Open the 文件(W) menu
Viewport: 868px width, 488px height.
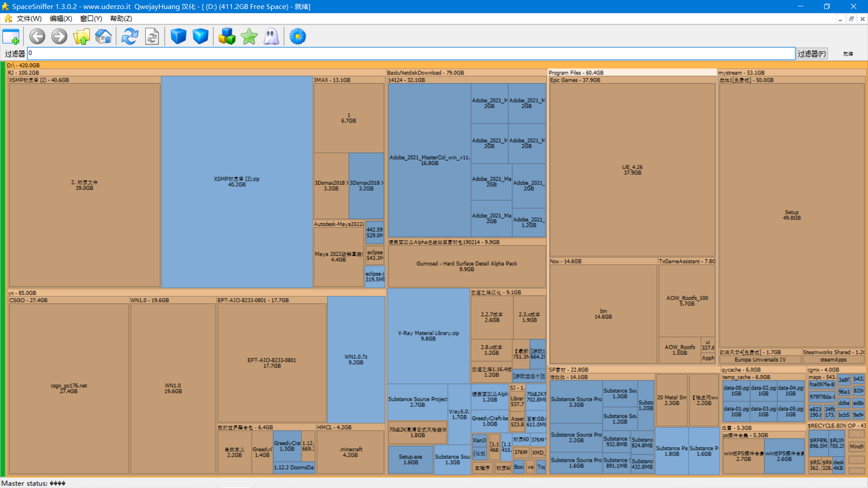coord(29,19)
